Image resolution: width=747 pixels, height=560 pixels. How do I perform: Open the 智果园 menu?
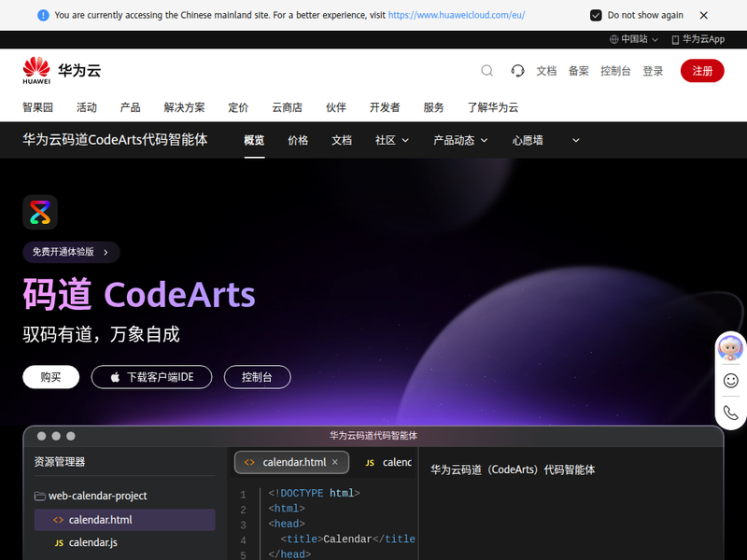pos(37,107)
